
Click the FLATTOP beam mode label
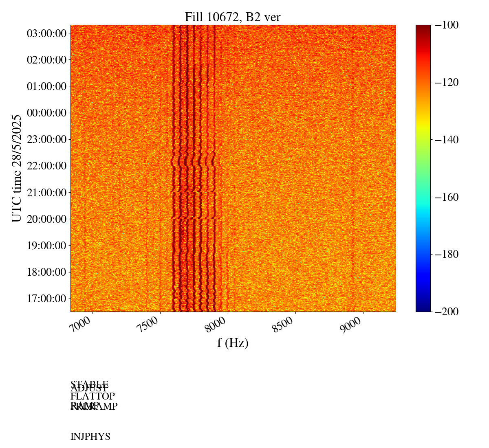pos(93,396)
